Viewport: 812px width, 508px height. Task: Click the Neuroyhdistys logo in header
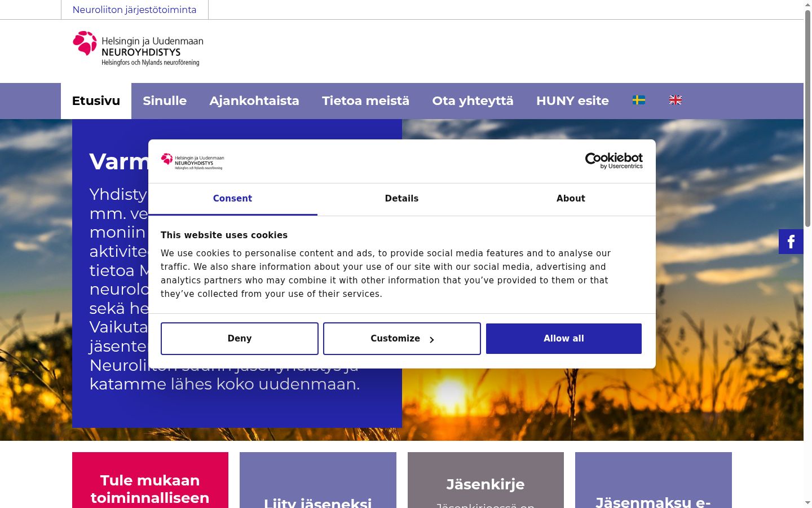pos(138,49)
